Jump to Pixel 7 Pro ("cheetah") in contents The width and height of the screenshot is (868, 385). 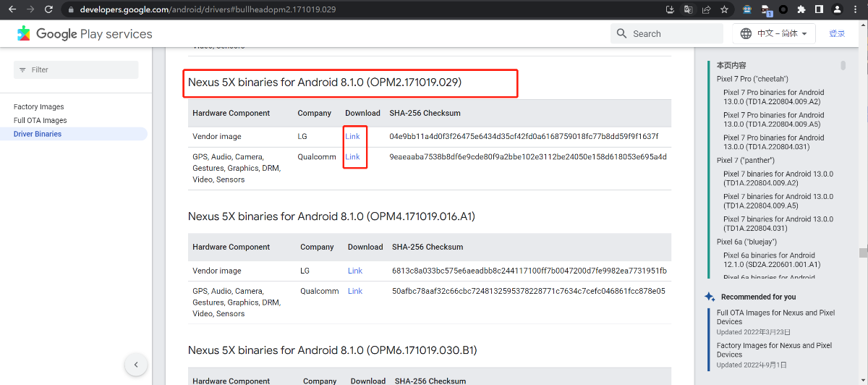point(752,79)
